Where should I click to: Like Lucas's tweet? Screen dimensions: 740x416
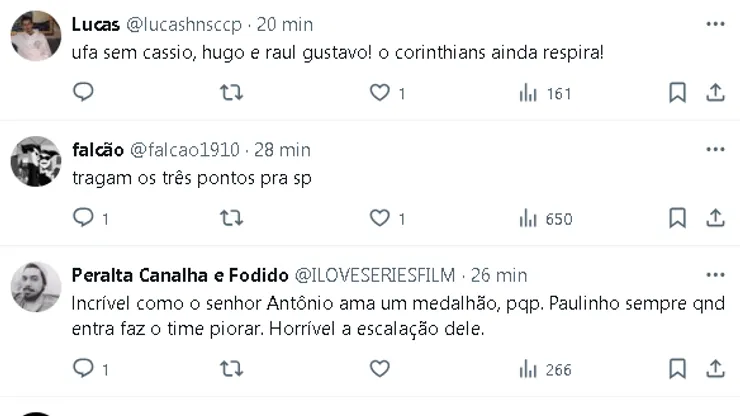coord(380,93)
